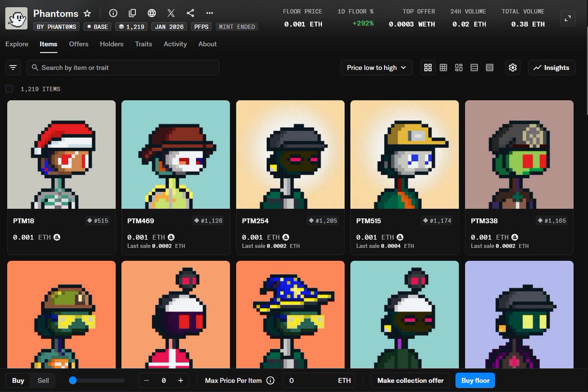This screenshot has width=588, height=392.
Task: Click rarity rank #515 badge
Action: point(98,221)
